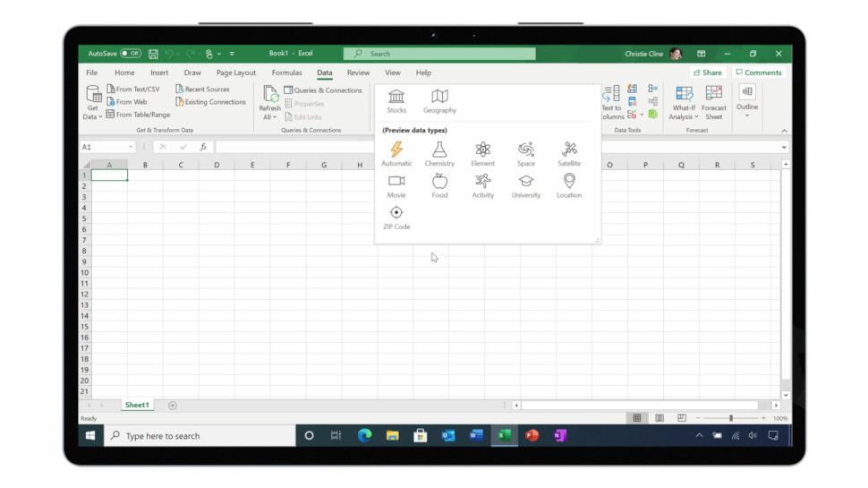
Task: Open Excel from the taskbar
Action: (x=505, y=435)
